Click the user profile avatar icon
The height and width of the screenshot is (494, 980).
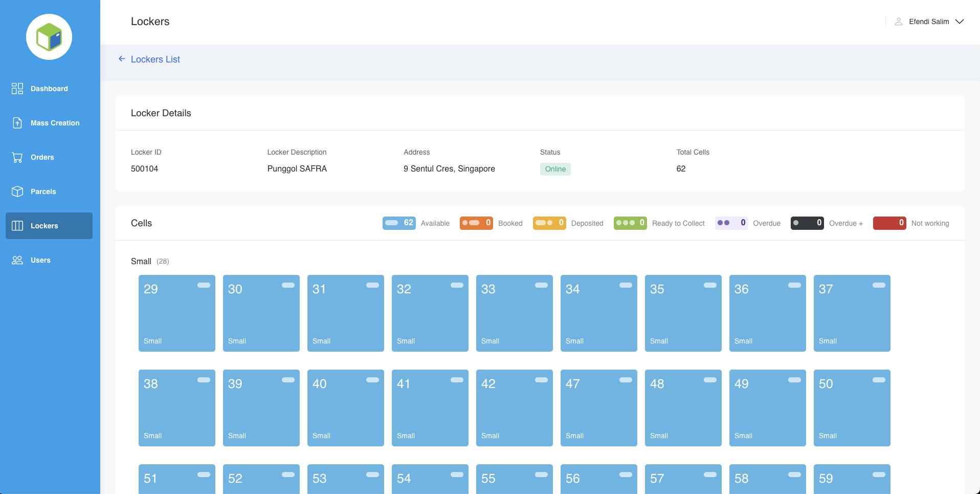tap(898, 22)
